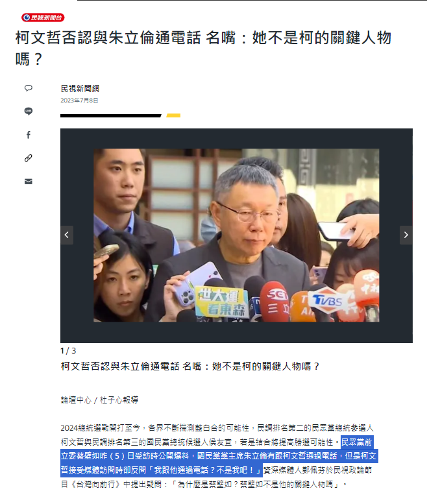
Task: Open the 民視新聞網 publisher link
Action: coord(80,88)
